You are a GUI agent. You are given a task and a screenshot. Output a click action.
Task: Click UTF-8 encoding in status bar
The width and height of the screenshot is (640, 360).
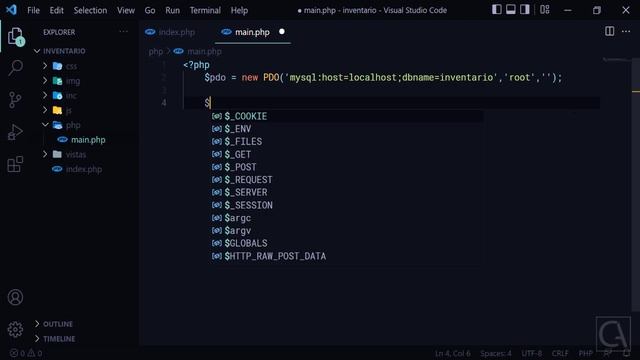(531, 353)
